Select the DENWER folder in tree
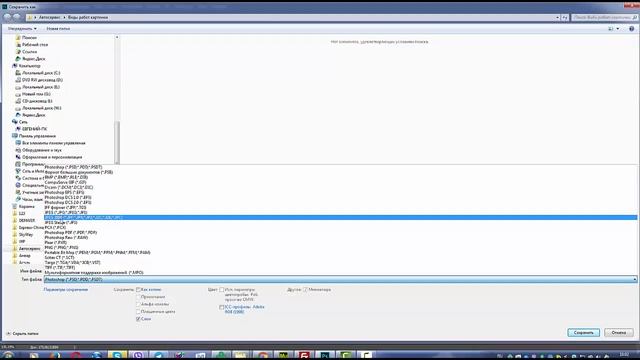This screenshot has height=360, width=640. point(27,220)
